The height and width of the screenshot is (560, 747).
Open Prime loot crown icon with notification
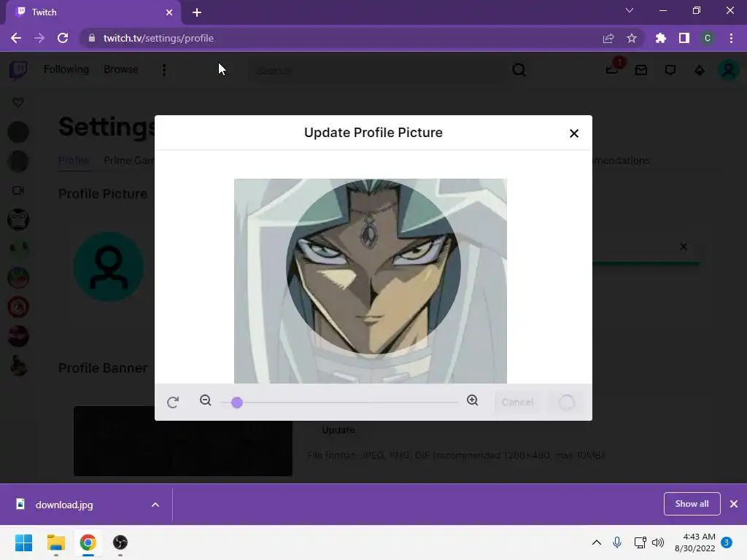pyautogui.click(x=613, y=69)
